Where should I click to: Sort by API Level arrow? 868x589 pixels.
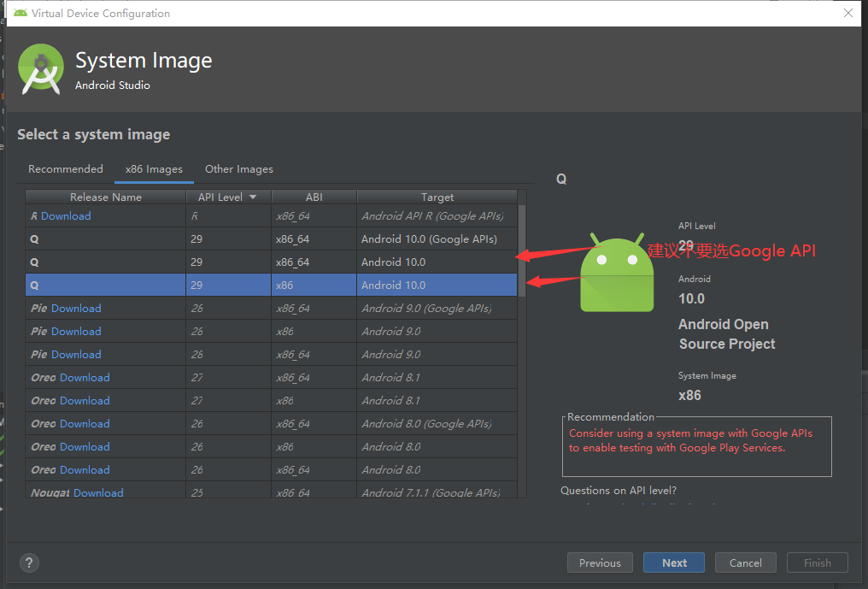(x=253, y=197)
